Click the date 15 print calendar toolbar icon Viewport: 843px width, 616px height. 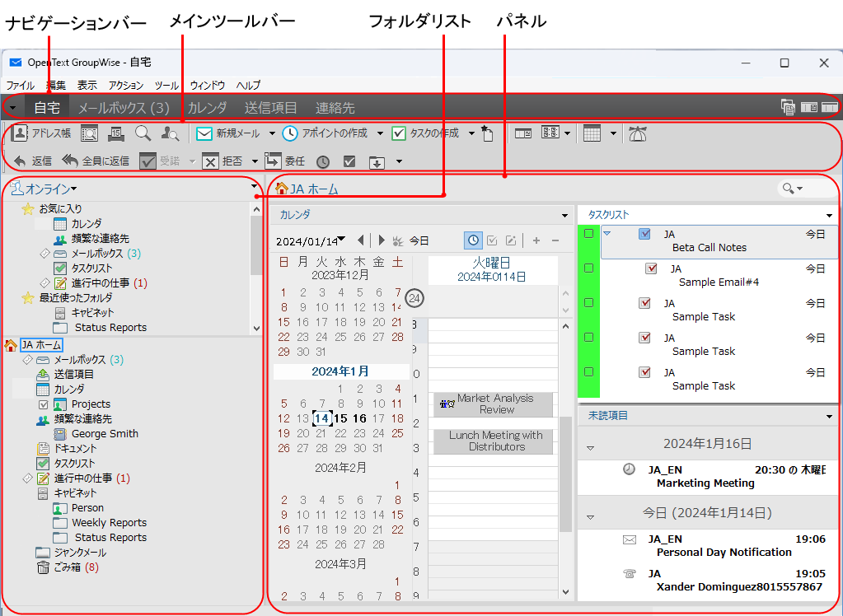tap(116, 134)
